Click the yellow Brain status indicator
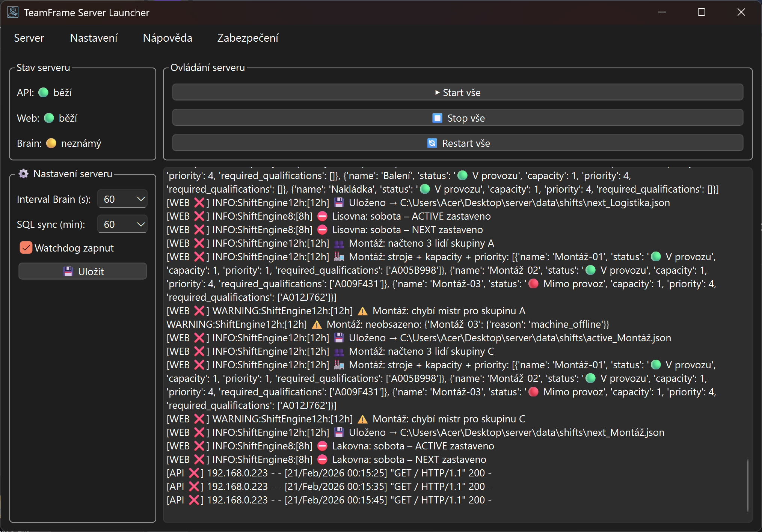 pos(51,143)
